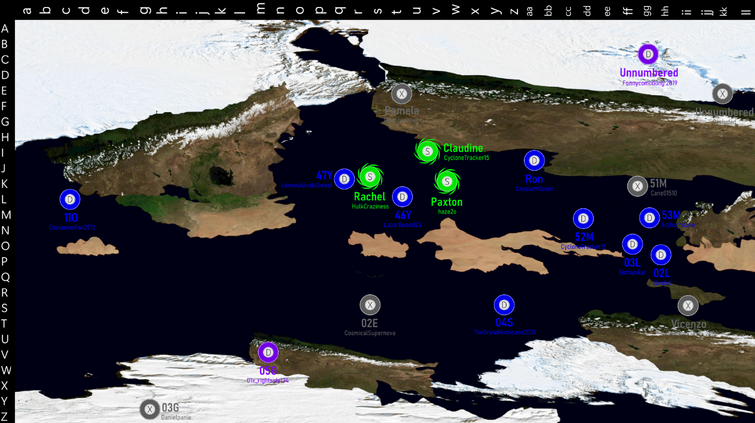Viewport: 755px width, 423px height.
Task: Click the CinnamonFan2912 username
Action: pyautogui.click(x=72, y=227)
